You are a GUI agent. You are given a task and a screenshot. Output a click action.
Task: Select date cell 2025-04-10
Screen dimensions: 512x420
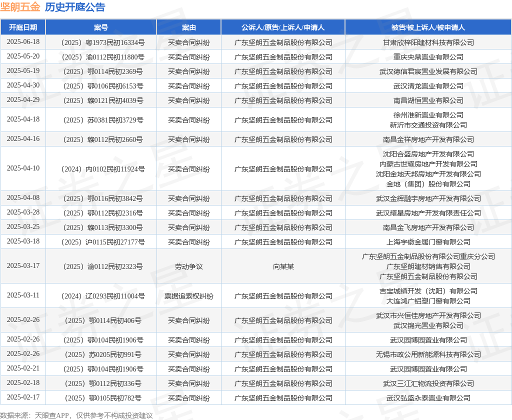click(23, 168)
